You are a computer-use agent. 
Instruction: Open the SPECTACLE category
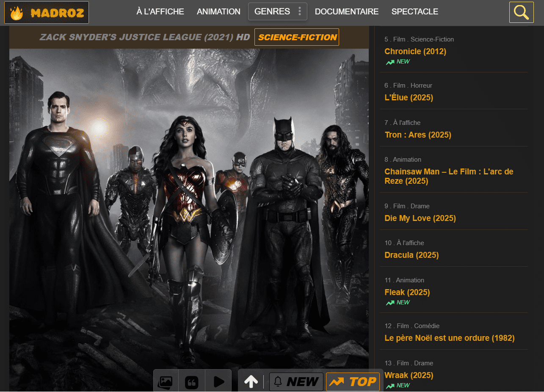[414, 11]
